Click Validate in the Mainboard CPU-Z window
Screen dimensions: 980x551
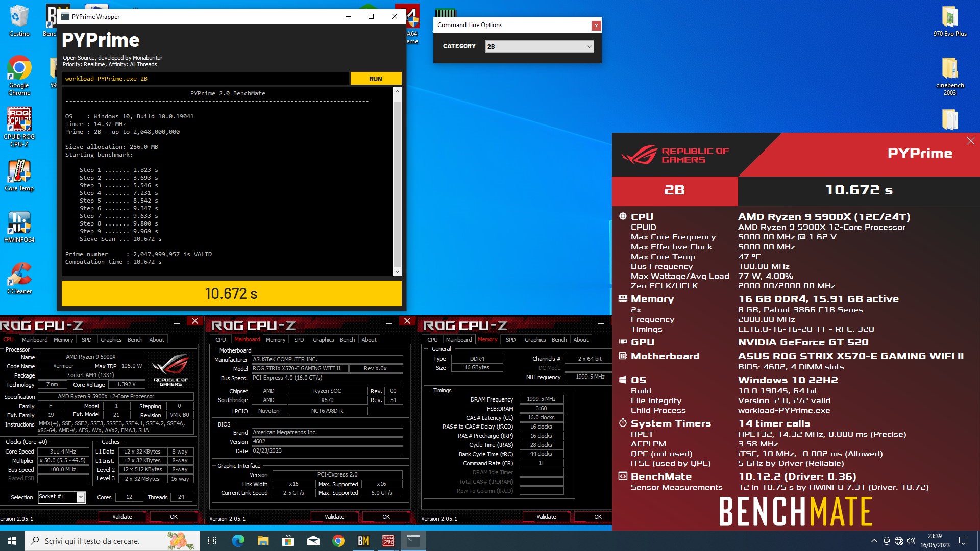point(334,517)
